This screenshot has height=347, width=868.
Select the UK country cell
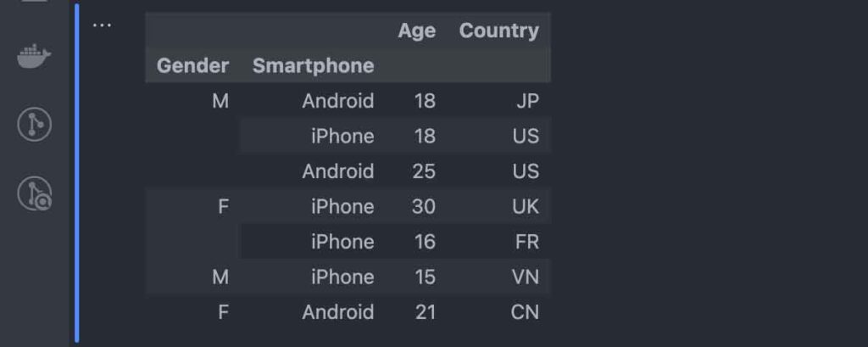[526, 206]
